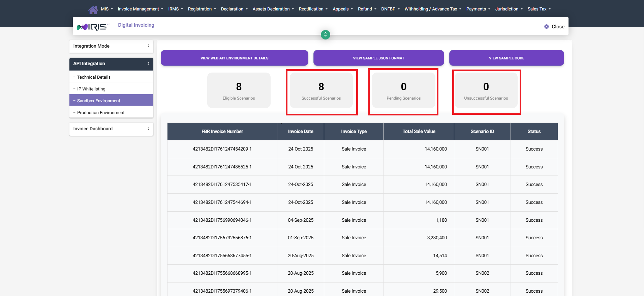
Task: Open the Registration menu
Action: (x=202, y=9)
